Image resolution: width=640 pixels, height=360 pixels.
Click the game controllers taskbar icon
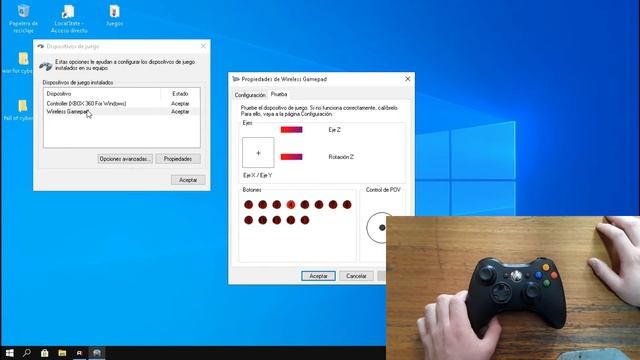97,353
